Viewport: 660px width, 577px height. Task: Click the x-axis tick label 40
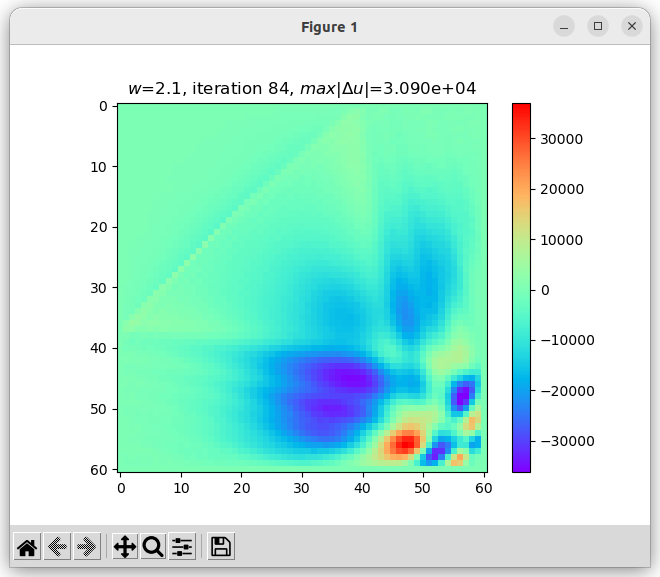click(x=362, y=488)
